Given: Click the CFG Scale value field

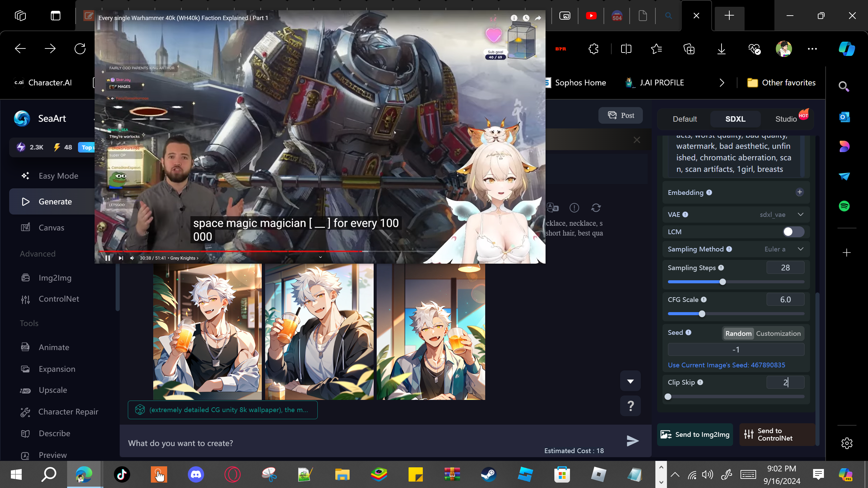Looking at the screenshot, I should [x=785, y=300].
